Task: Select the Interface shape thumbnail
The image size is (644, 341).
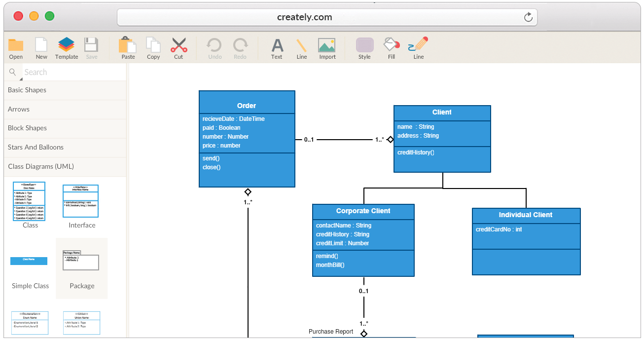Action: point(80,201)
